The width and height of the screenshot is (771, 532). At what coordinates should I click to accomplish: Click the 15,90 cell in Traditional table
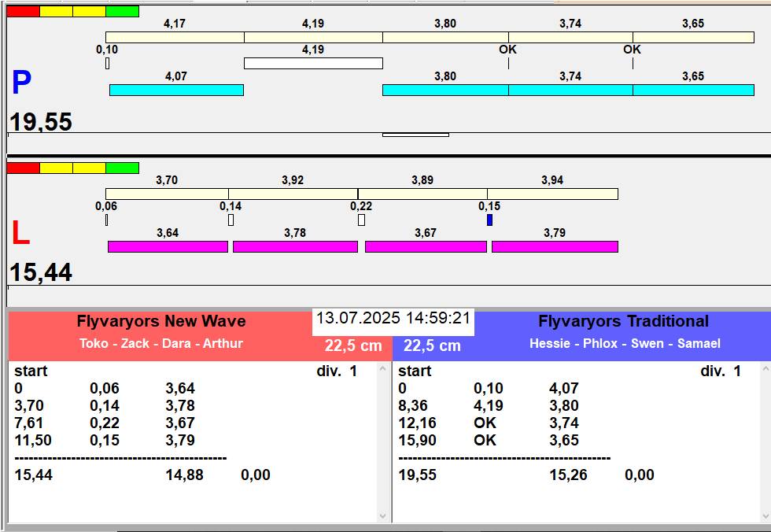417,440
